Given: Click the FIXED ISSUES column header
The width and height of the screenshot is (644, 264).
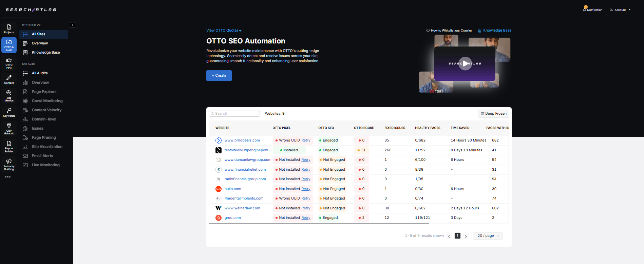Looking at the screenshot, I should click(395, 128).
